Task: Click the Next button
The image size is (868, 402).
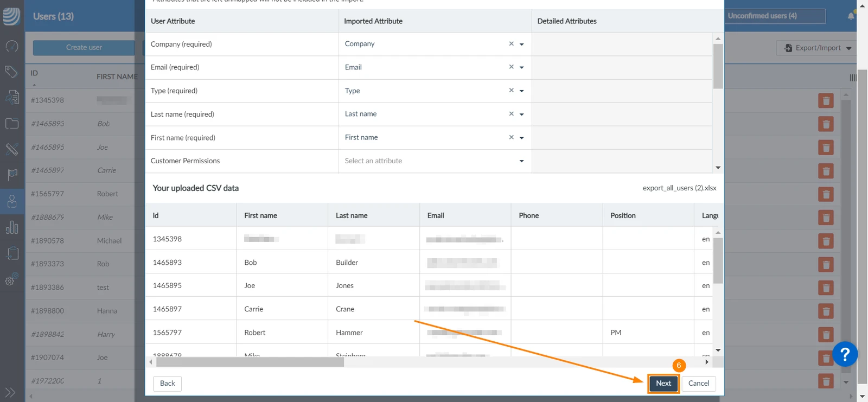Action: tap(663, 383)
